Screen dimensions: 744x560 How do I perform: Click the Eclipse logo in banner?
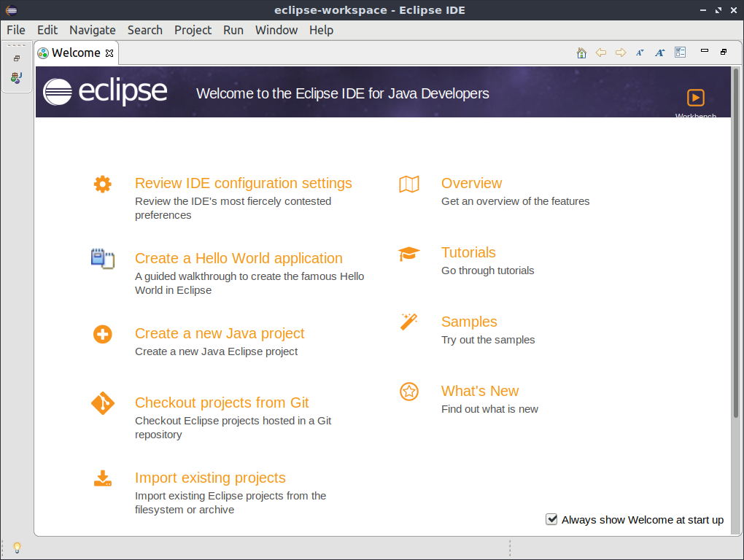[x=105, y=92]
